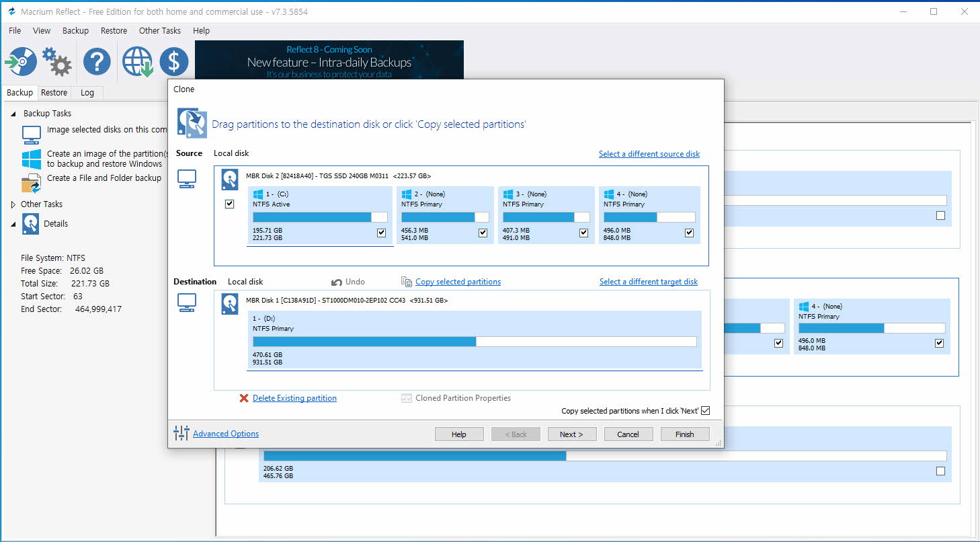Click the Windows icon on partition 1 (C:)
This screenshot has height=542, width=980.
pos(258,194)
